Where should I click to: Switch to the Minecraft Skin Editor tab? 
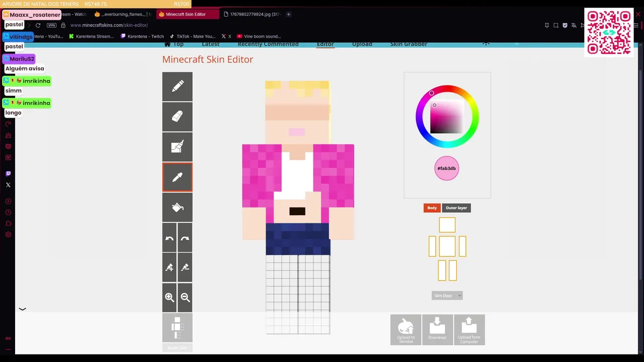click(187, 14)
